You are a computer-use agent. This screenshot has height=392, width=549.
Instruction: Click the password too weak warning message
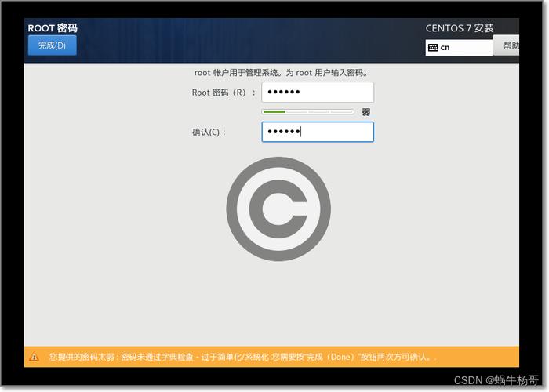coord(242,357)
